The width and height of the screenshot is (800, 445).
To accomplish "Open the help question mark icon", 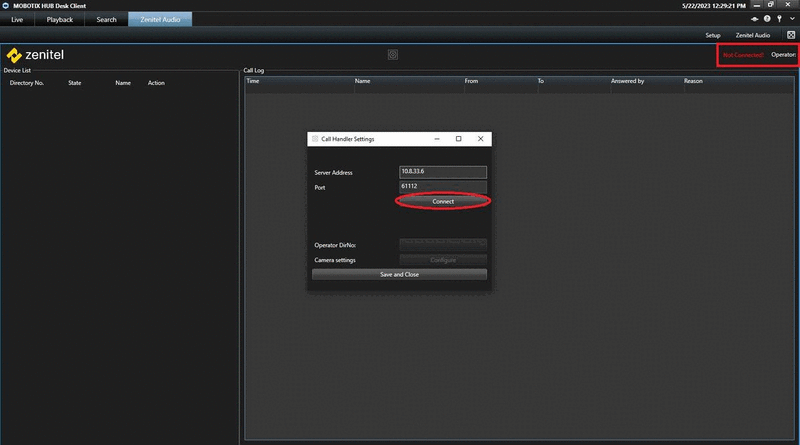I will pos(767,19).
